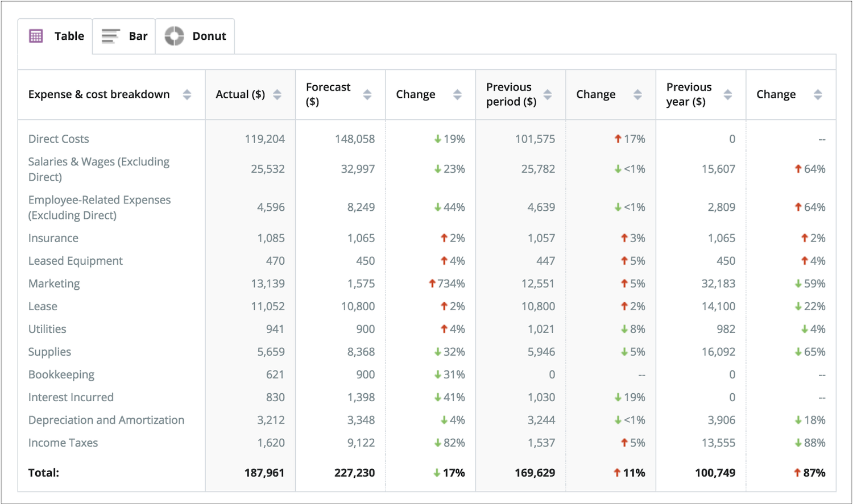853x504 pixels.
Task: Toggle sorting on the first Change column
Action: coord(458,95)
